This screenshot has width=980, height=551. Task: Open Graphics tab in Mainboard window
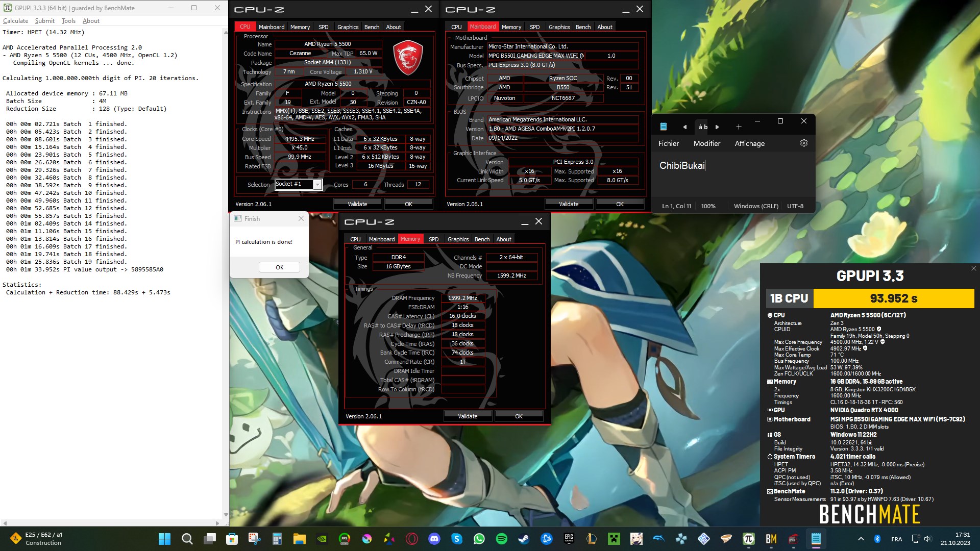(559, 27)
